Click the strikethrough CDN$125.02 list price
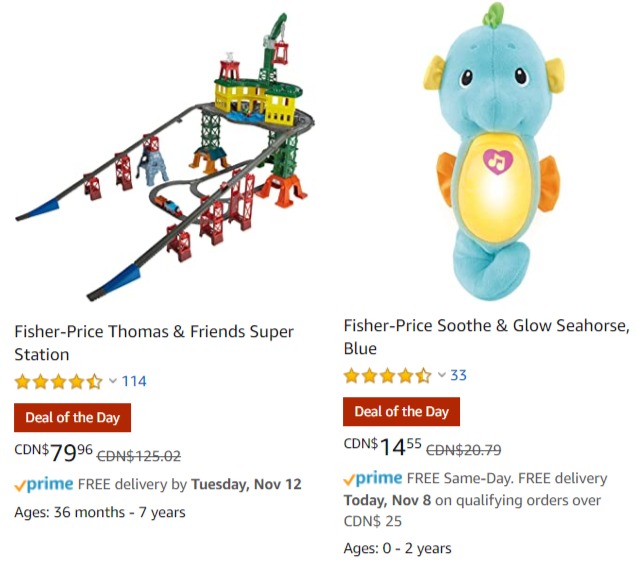Screen dimensions: 637x565 pos(139,456)
